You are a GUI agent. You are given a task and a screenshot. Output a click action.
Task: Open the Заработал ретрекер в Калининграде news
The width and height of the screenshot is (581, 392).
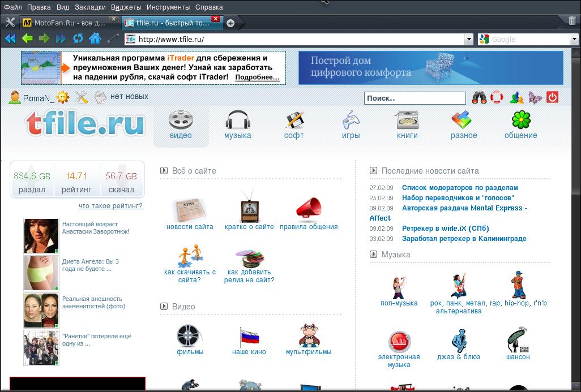pos(464,238)
